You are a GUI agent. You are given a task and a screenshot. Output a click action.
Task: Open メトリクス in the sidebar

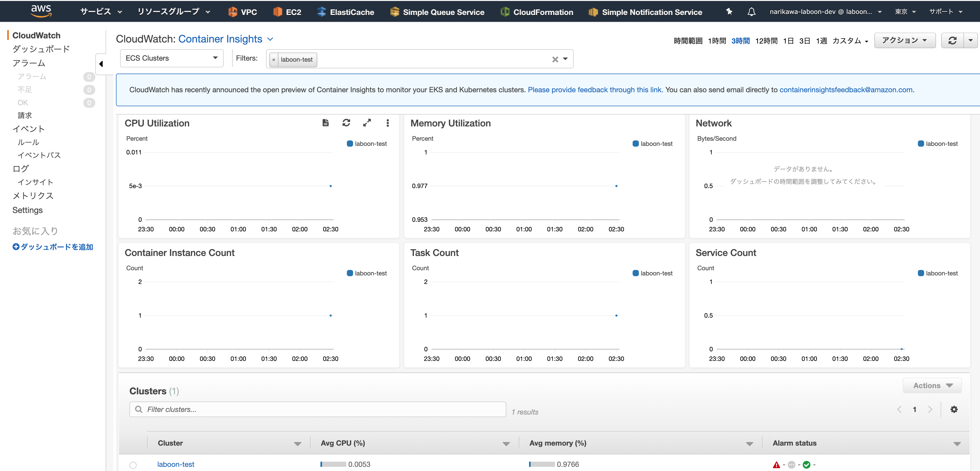pyautogui.click(x=33, y=196)
